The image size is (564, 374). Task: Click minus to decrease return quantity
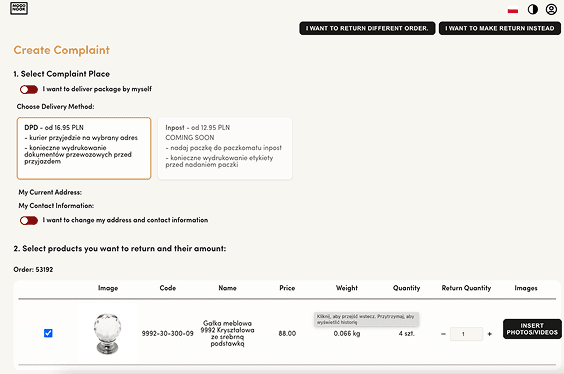tap(443, 334)
